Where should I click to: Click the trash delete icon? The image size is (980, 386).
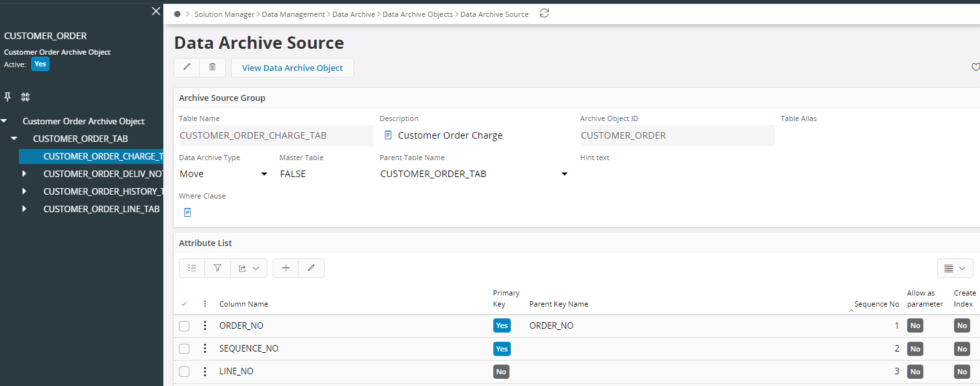(212, 67)
